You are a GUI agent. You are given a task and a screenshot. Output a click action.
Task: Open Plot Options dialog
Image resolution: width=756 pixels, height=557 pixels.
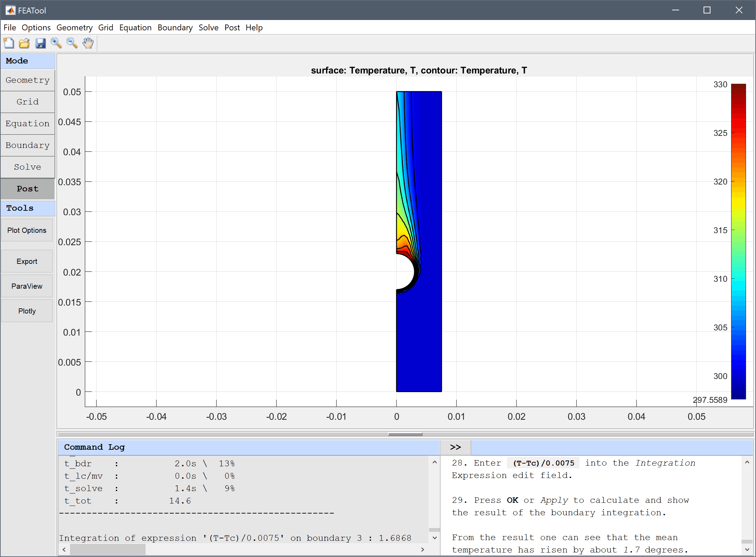(x=27, y=230)
